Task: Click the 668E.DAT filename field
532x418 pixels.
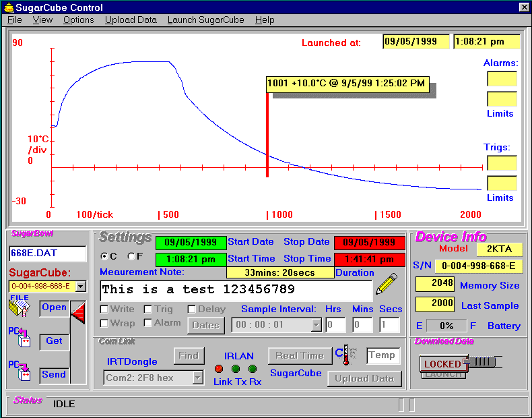Action: coord(48,253)
